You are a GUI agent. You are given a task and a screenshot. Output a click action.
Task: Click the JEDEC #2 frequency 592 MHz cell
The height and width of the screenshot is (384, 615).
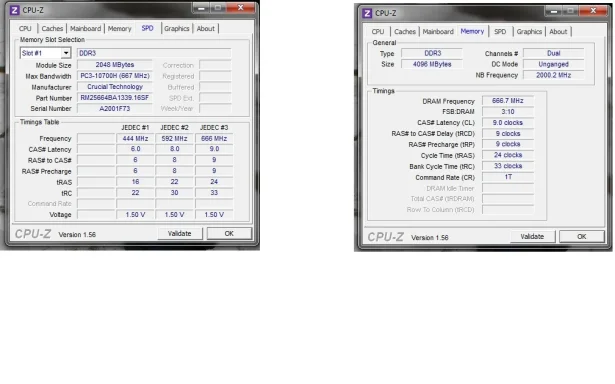[x=175, y=138]
